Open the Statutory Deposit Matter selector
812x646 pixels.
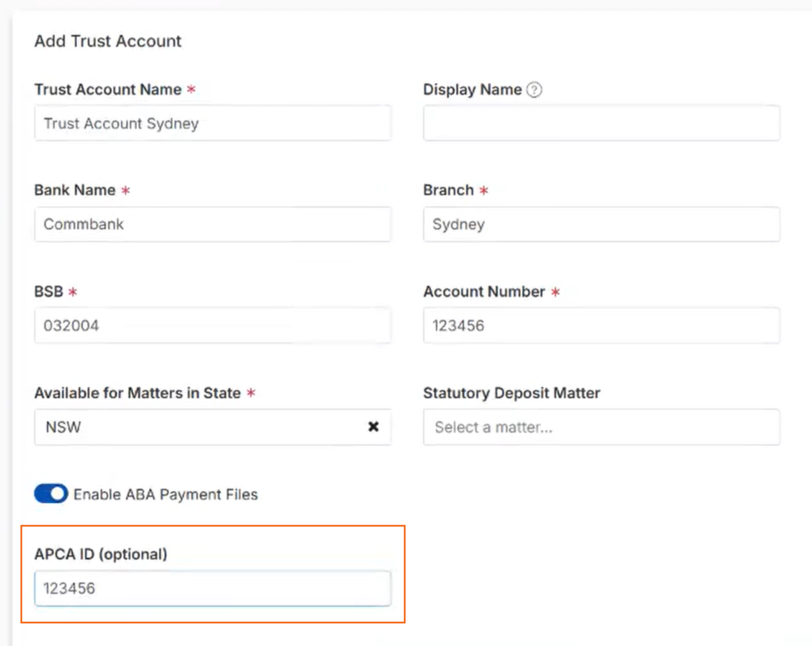tap(601, 427)
